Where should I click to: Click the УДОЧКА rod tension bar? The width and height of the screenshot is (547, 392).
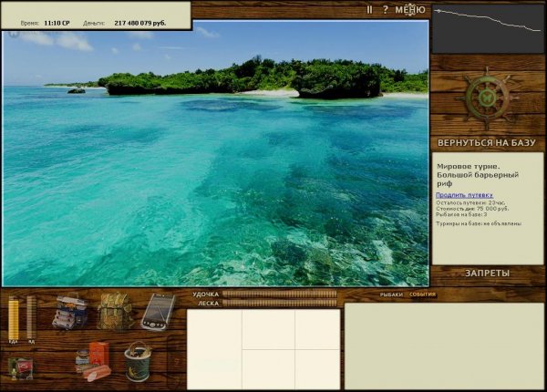[280, 294]
